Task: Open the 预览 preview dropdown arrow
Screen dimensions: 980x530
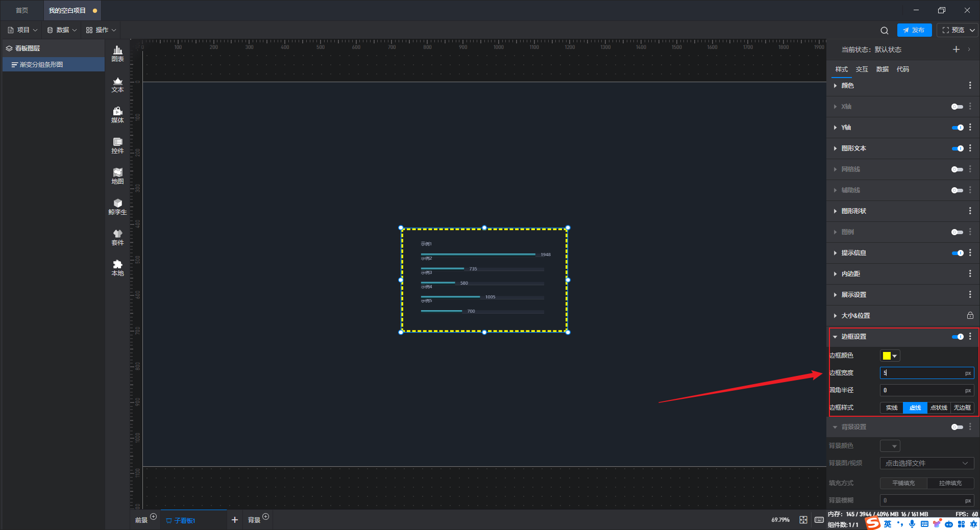Action: click(x=972, y=30)
